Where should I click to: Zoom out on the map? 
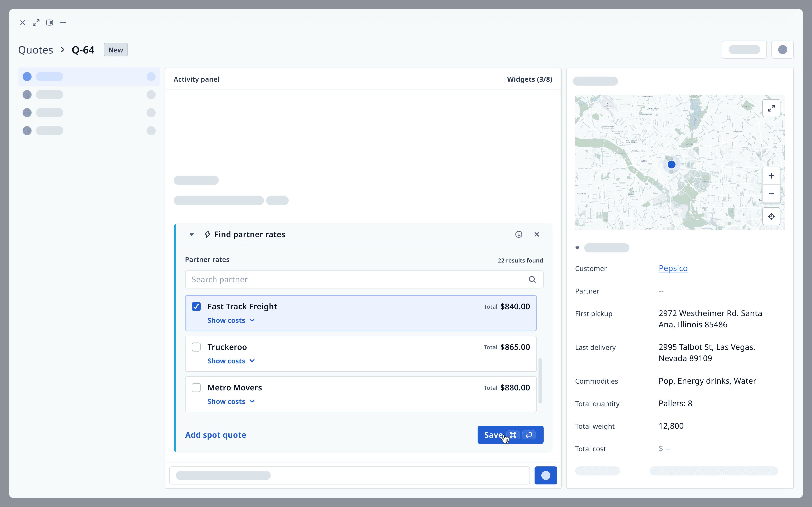click(771, 194)
